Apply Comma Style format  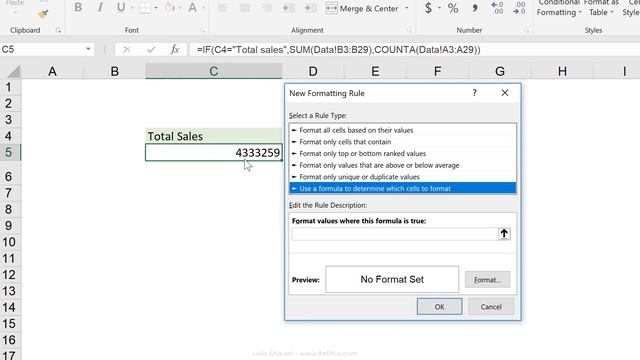click(475, 8)
